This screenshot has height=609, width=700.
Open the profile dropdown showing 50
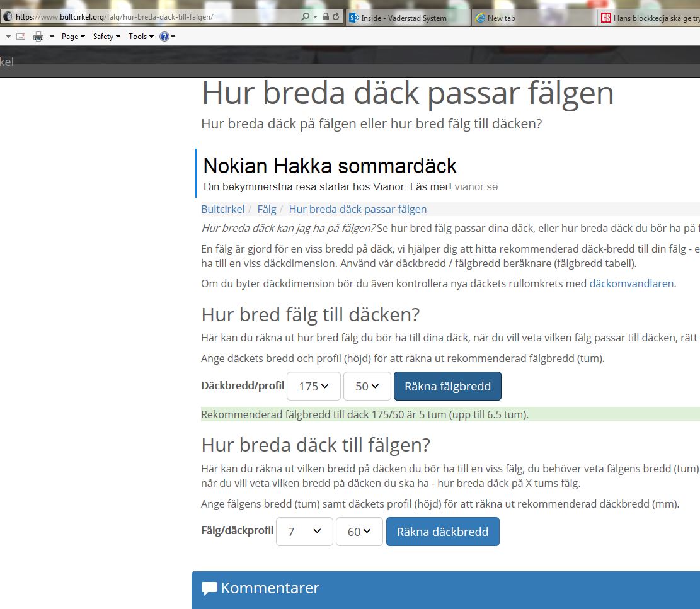click(x=367, y=385)
